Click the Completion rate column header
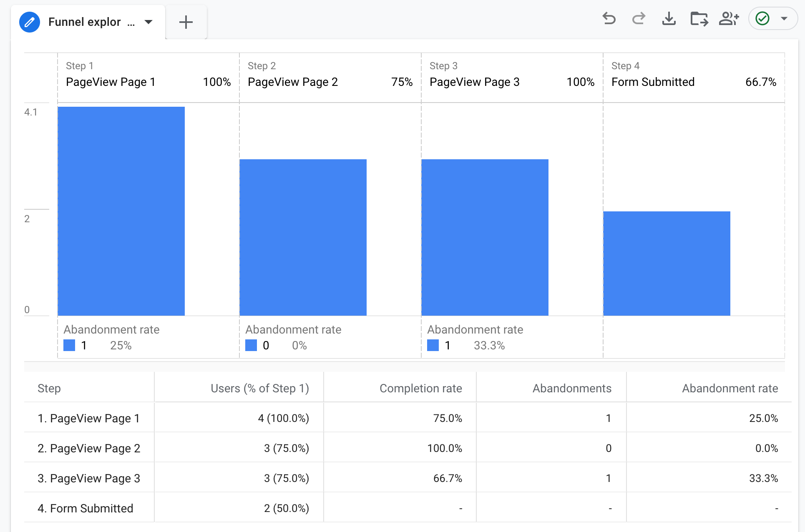Screen dimensions: 805x532 click(x=420, y=388)
